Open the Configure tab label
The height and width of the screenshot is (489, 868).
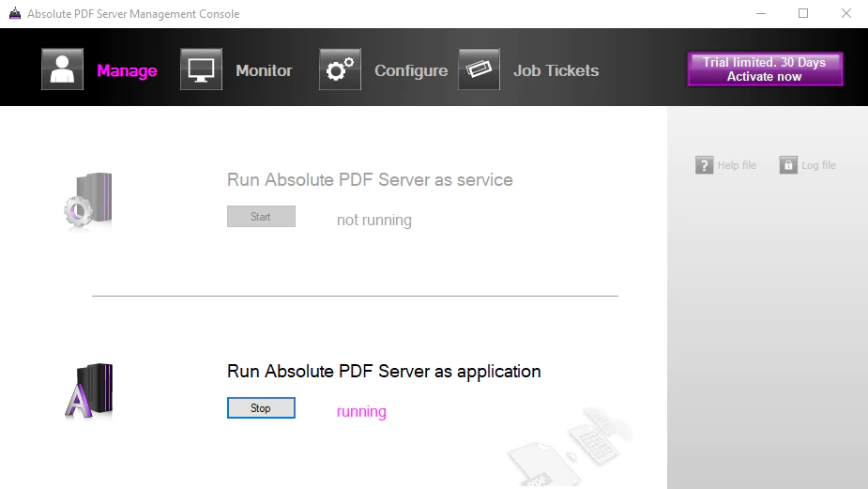tap(411, 70)
